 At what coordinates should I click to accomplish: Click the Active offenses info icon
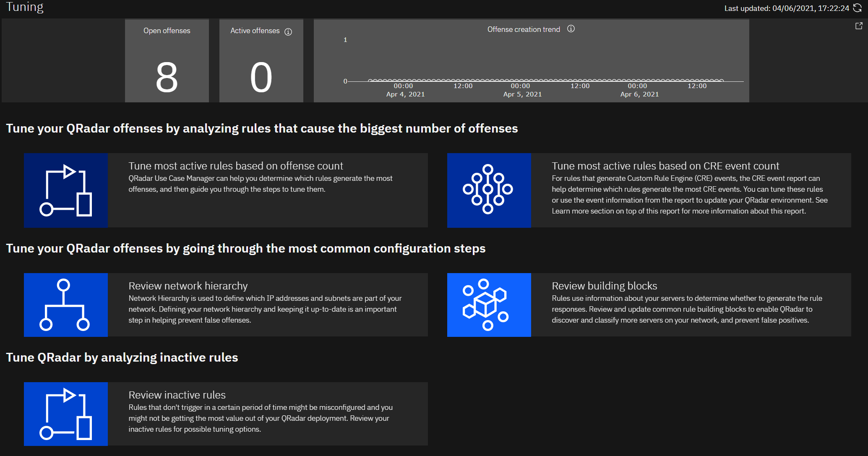(288, 31)
